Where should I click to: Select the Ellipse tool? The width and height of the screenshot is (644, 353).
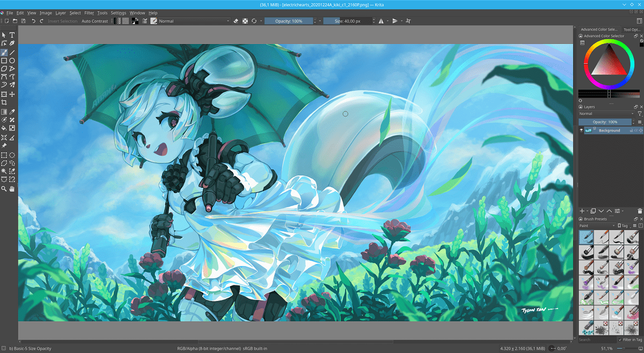tap(12, 61)
